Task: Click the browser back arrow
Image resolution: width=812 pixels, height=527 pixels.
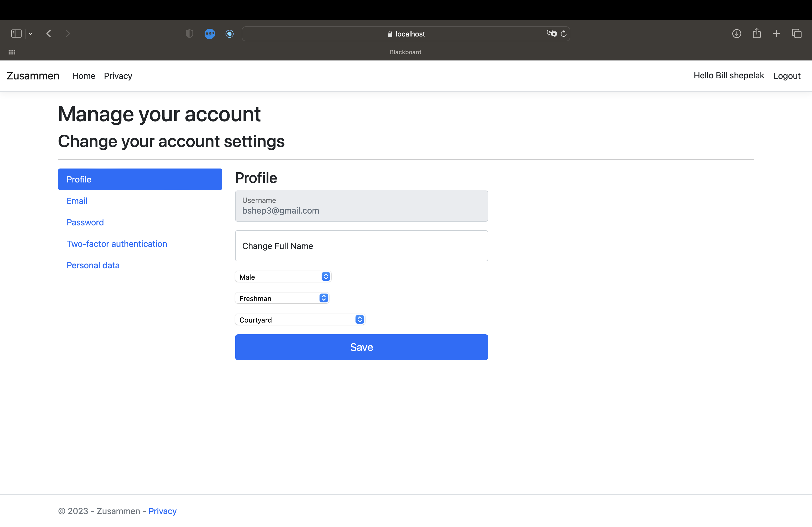Action: (49, 33)
